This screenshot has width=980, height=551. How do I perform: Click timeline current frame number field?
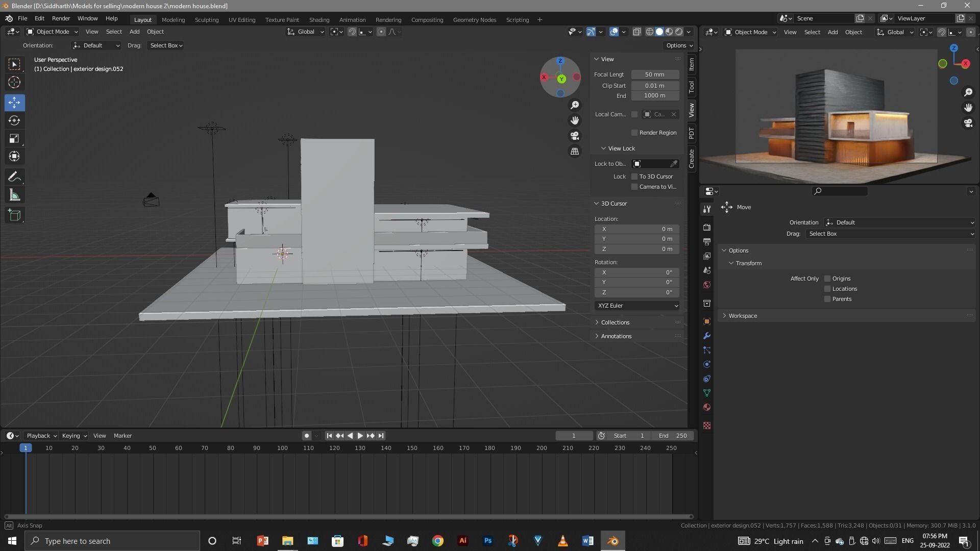click(574, 436)
